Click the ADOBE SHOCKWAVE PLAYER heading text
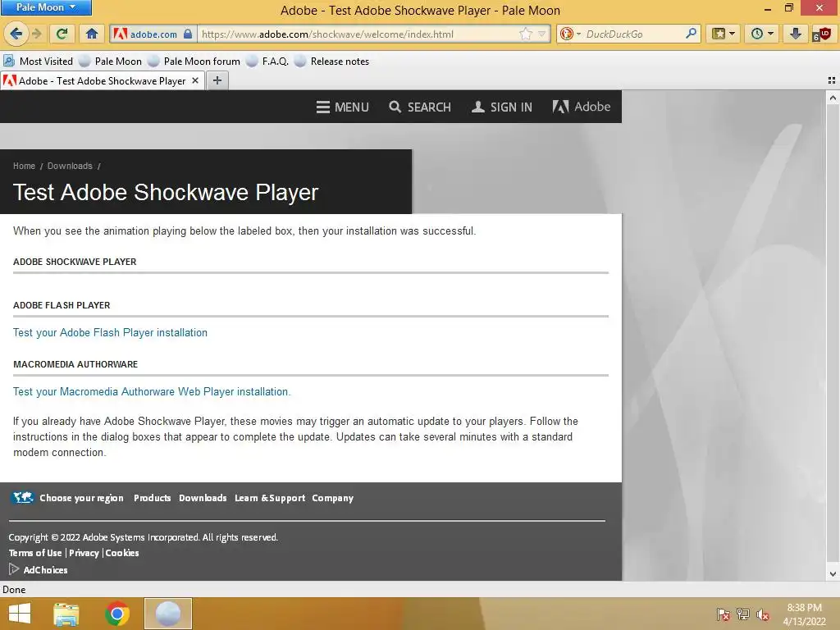The width and height of the screenshot is (840, 630). pos(75,262)
